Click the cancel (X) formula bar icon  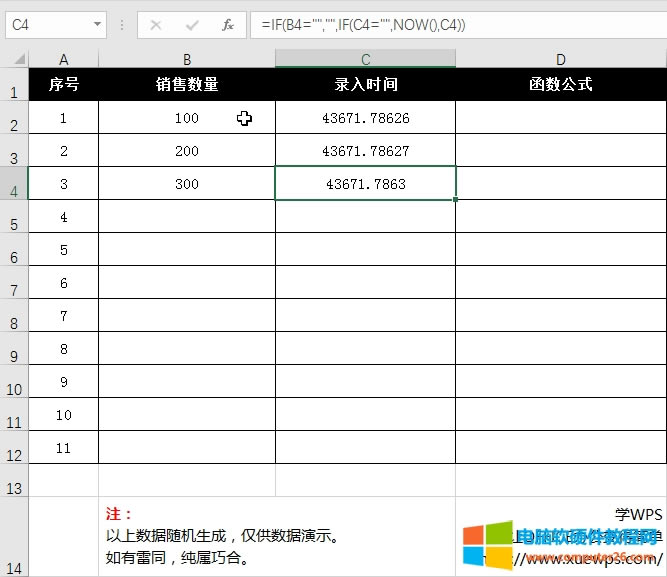pyautogui.click(x=156, y=24)
